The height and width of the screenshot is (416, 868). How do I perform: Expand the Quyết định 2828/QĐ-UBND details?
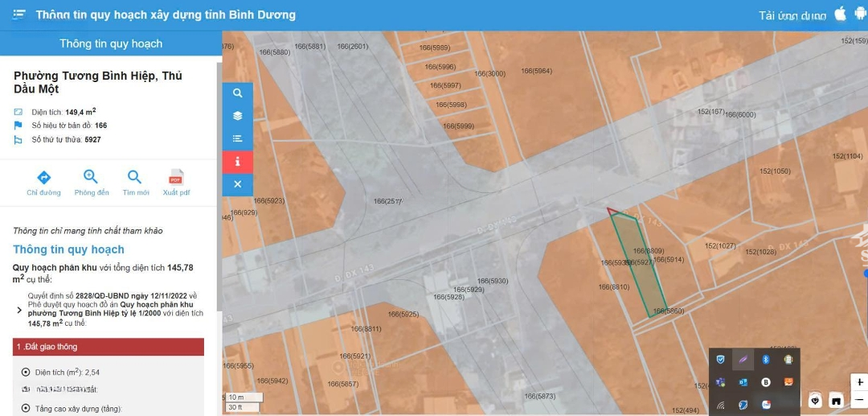19,310
